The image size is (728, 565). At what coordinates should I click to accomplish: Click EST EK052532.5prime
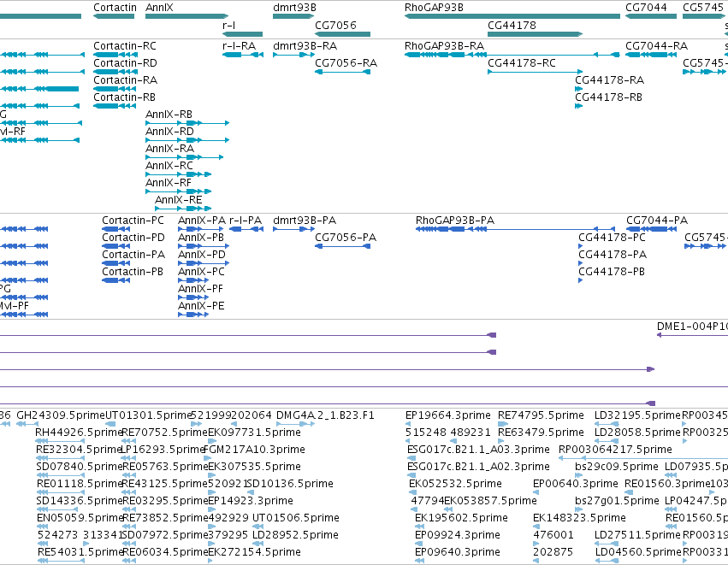click(411, 492)
